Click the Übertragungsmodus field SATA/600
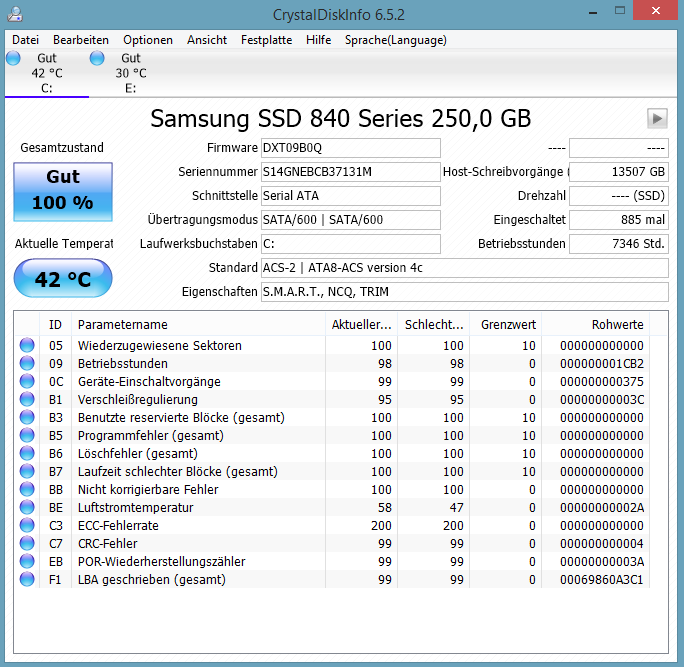684x667 pixels. click(x=351, y=220)
